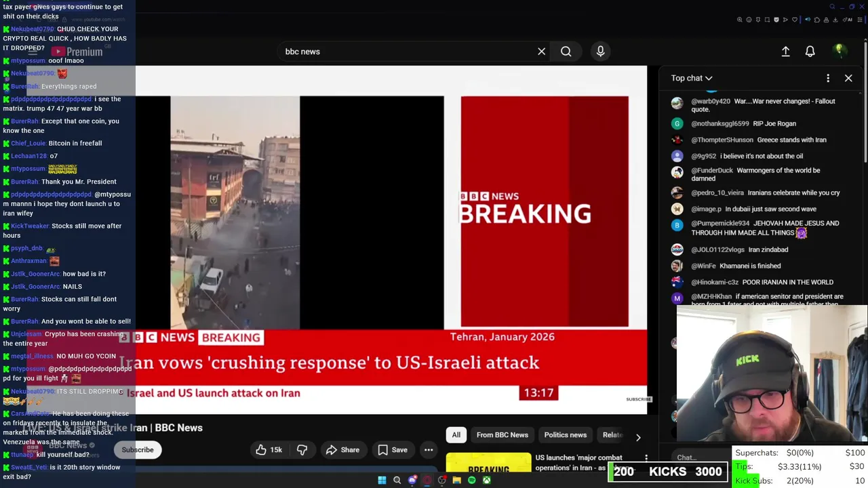The height and width of the screenshot is (488, 868).
Task: Open Discord from the taskbar
Action: (412, 481)
